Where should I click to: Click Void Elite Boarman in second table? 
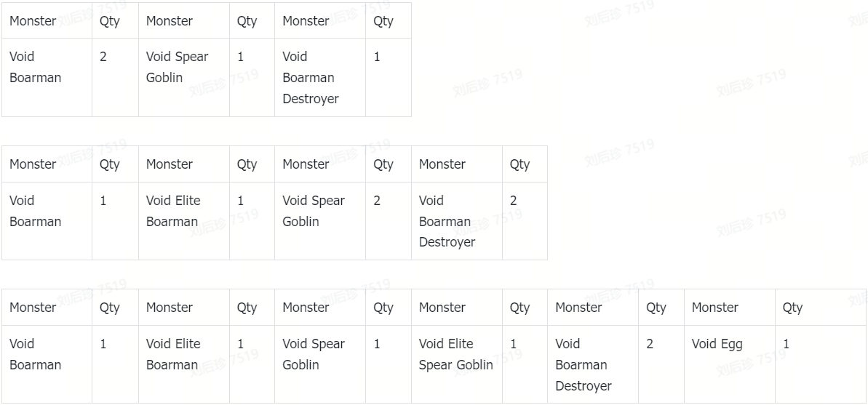click(184, 221)
